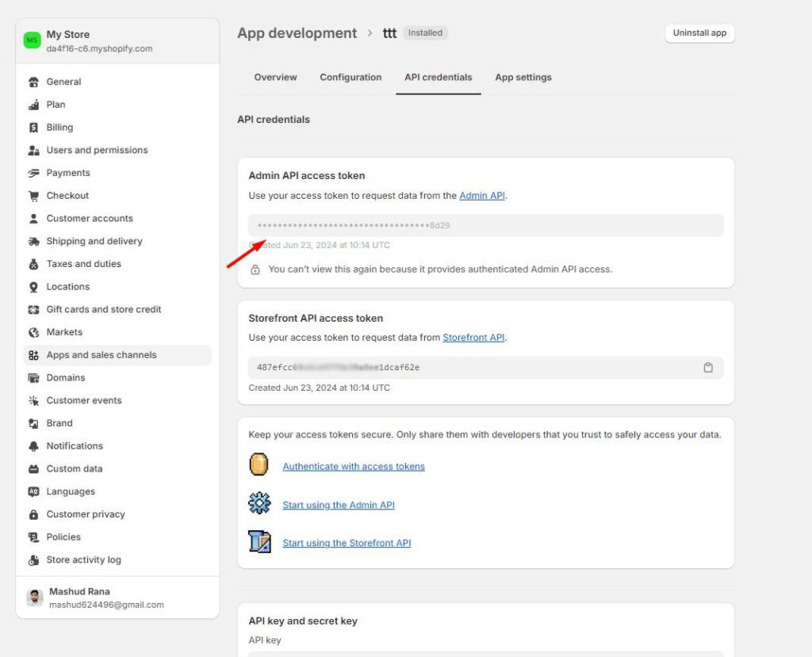Click the Gift cards and store credit icon
Screen dimensions: 812x657
pos(33,310)
